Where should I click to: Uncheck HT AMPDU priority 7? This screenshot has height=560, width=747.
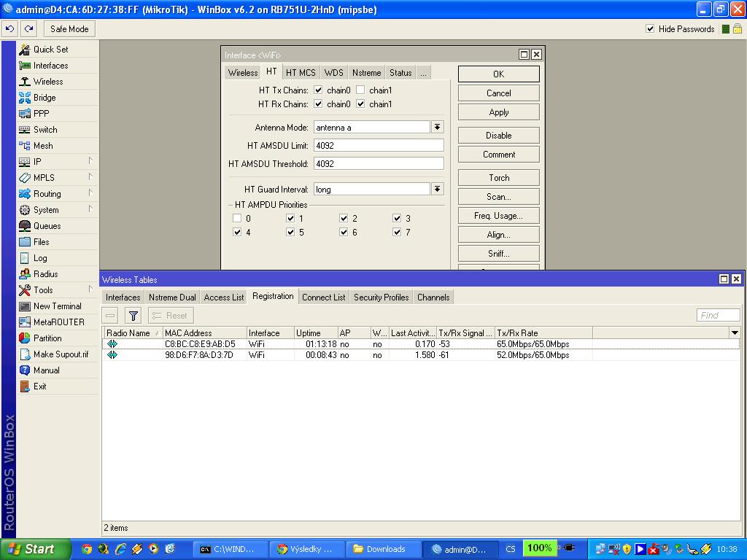click(x=397, y=232)
